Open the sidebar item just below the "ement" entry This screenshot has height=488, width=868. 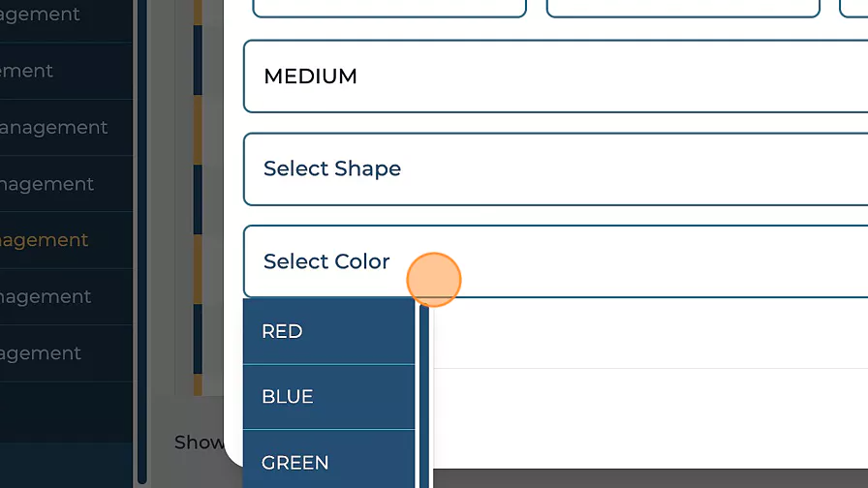coord(54,128)
